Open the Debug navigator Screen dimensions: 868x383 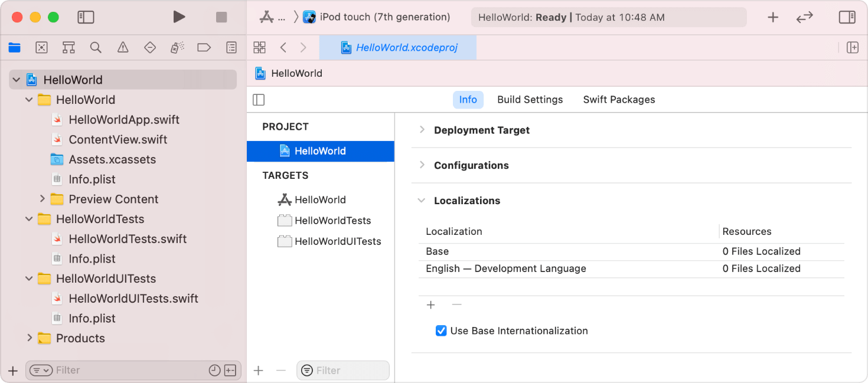[177, 48]
